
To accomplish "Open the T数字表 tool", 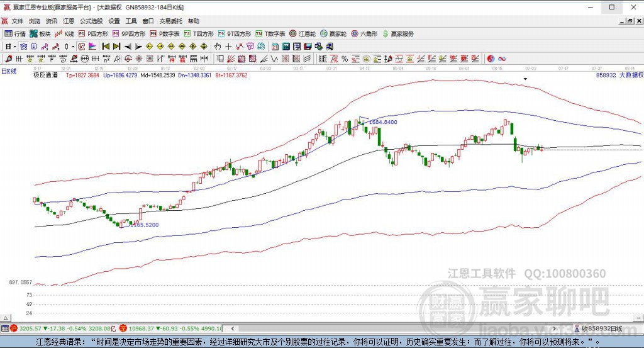I will click(270, 34).
